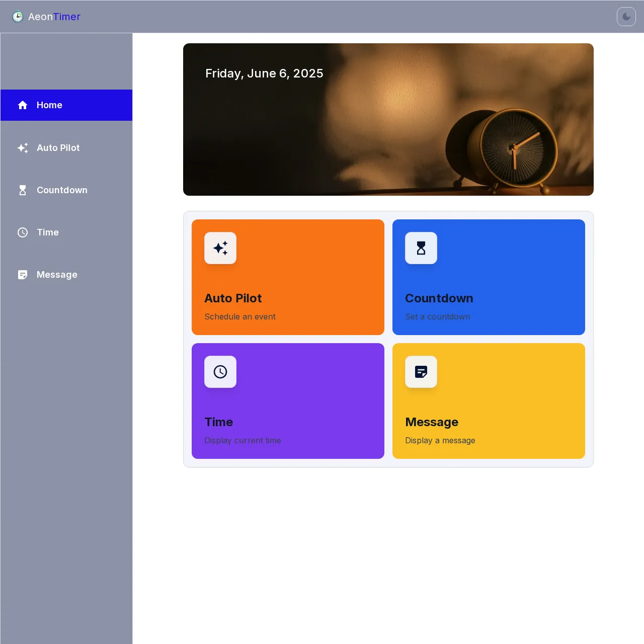Click the AeonTimer clock logo icon

point(18,17)
